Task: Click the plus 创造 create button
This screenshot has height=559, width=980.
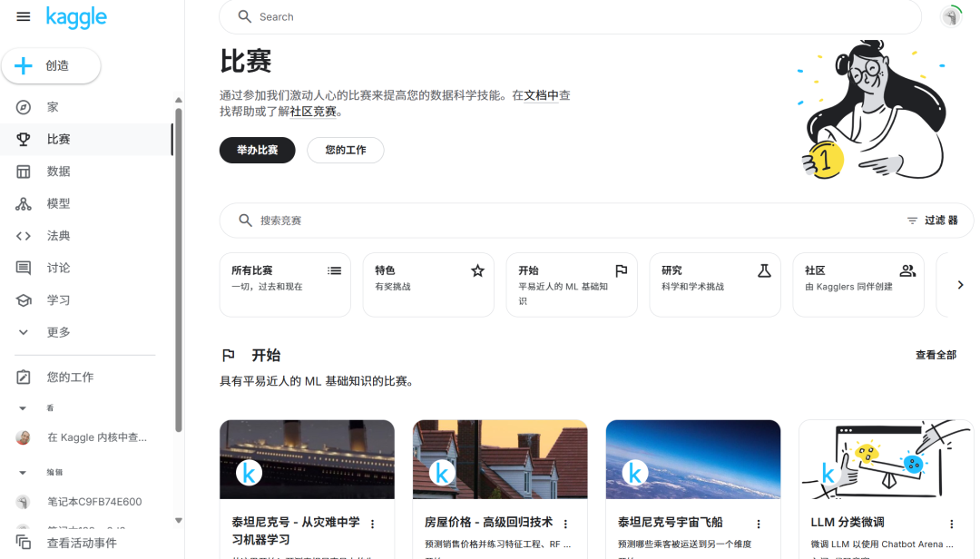Action: pyautogui.click(x=51, y=65)
